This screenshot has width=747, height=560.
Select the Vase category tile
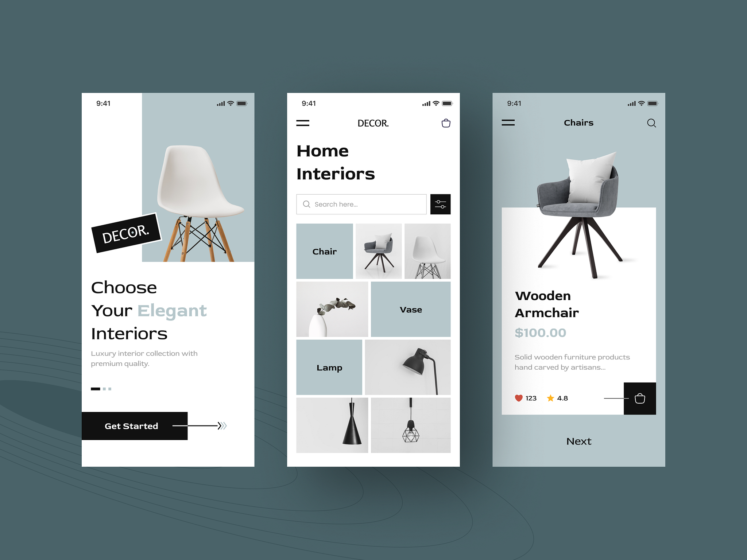(x=411, y=309)
